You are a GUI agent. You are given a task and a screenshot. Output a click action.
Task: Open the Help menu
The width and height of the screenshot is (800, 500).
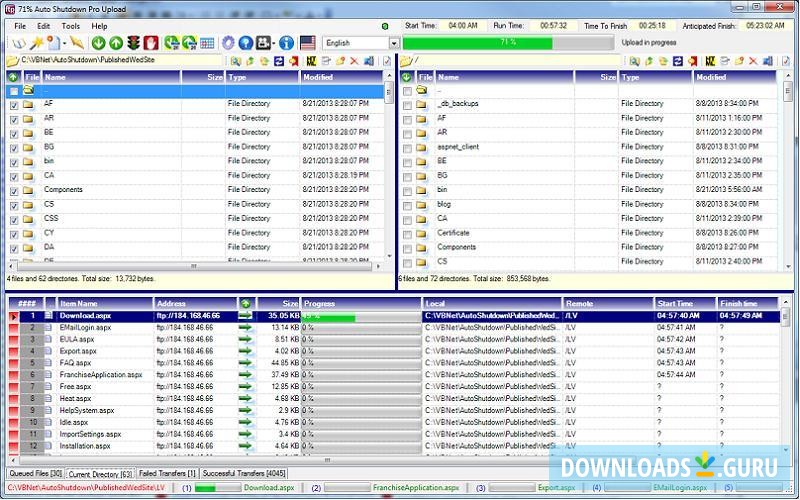coord(99,26)
